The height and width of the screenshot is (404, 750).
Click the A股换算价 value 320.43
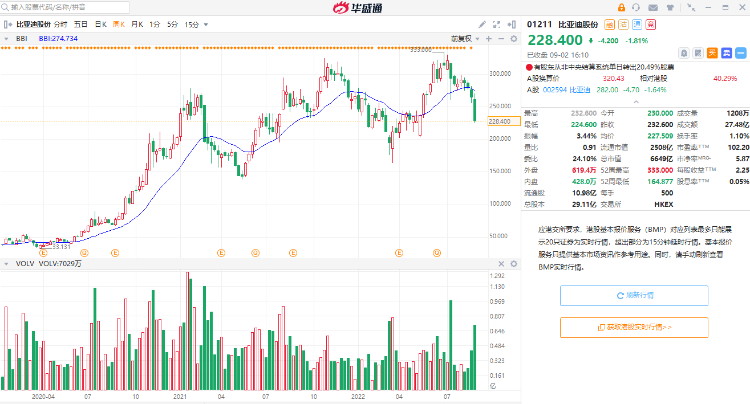tap(613, 78)
